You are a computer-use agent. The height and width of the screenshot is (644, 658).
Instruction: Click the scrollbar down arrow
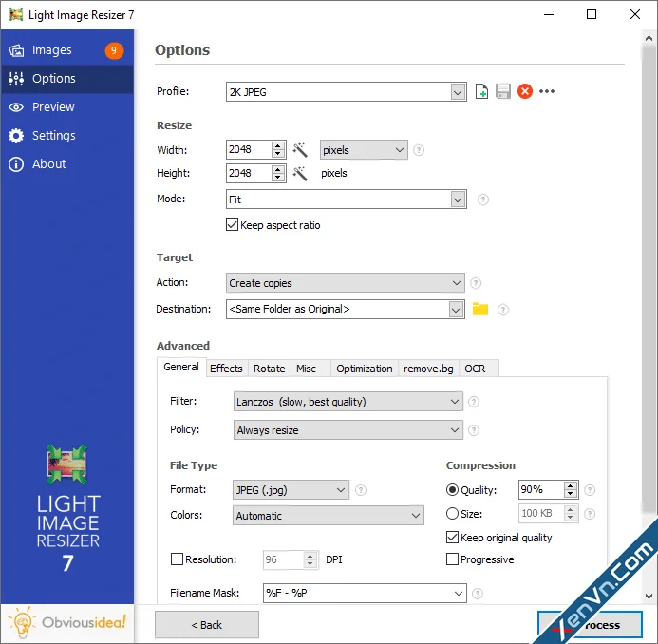[649, 597]
